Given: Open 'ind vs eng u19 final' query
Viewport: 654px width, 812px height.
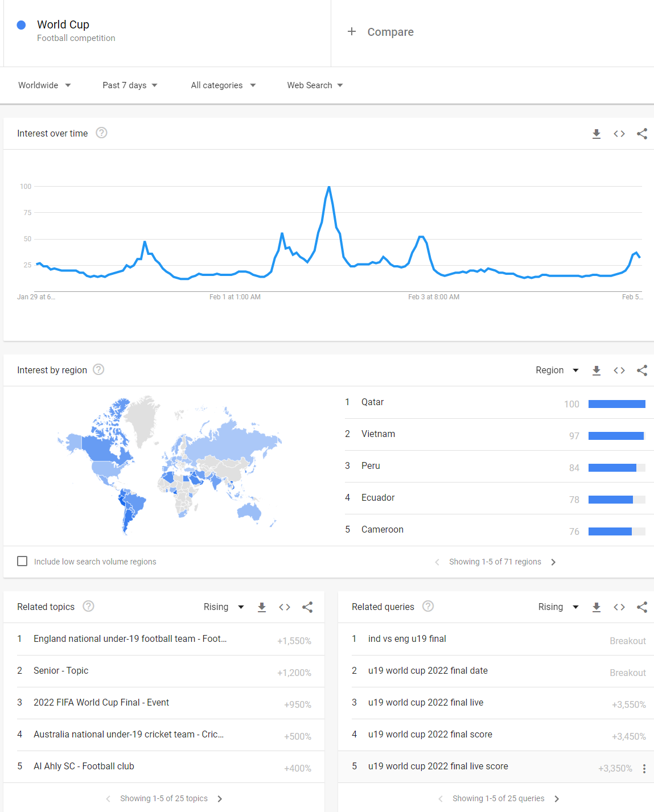Looking at the screenshot, I should pyautogui.click(x=407, y=639).
